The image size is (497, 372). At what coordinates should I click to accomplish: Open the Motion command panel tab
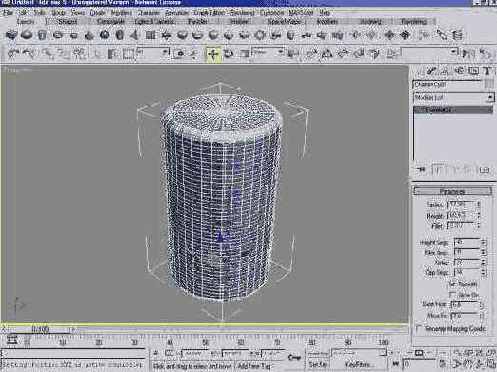(x=460, y=71)
